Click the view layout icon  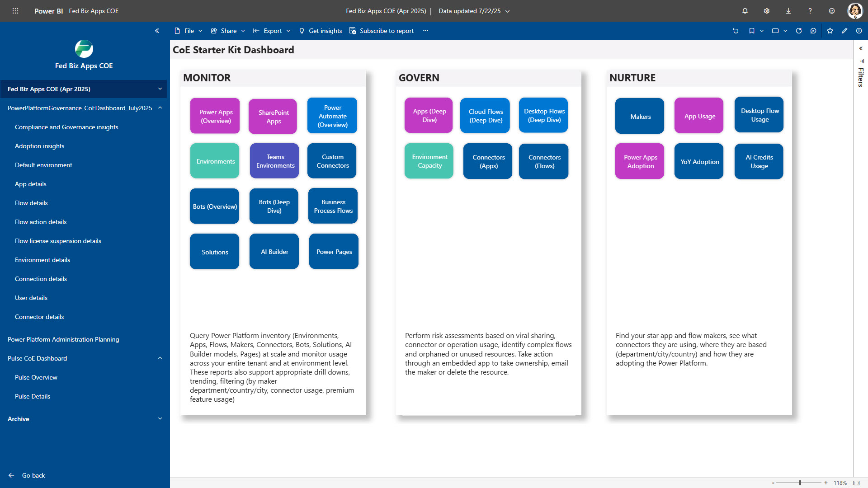(x=775, y=31)
